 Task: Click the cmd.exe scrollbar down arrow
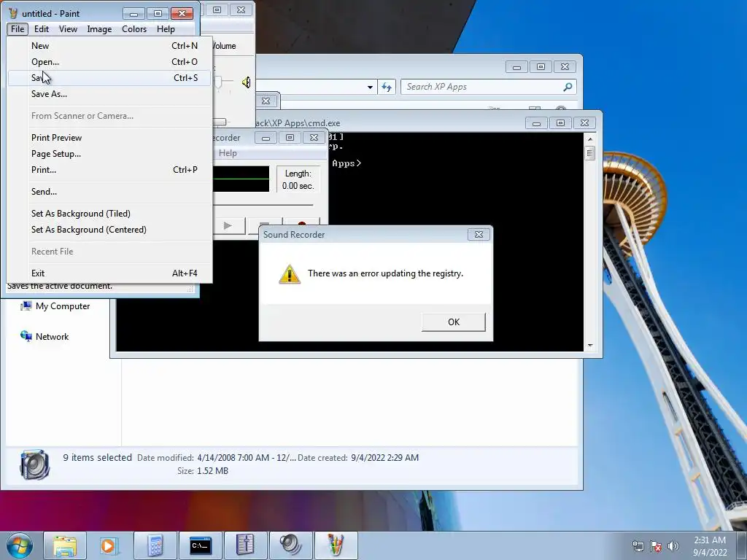pos(590,346)
